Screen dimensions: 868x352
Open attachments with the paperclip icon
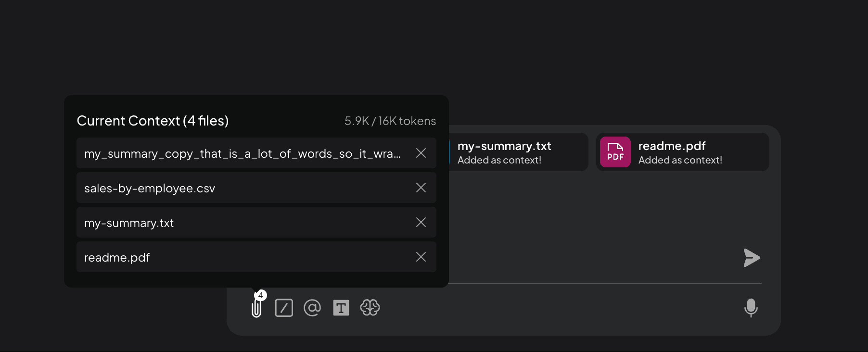(x=256, y=308)
